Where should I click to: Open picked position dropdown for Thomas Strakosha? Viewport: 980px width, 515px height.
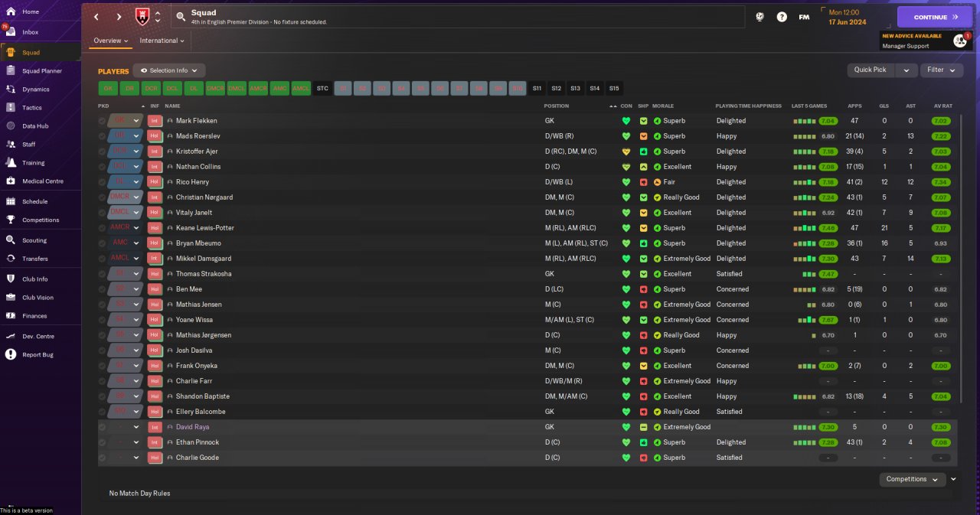(x=136, y=274)
